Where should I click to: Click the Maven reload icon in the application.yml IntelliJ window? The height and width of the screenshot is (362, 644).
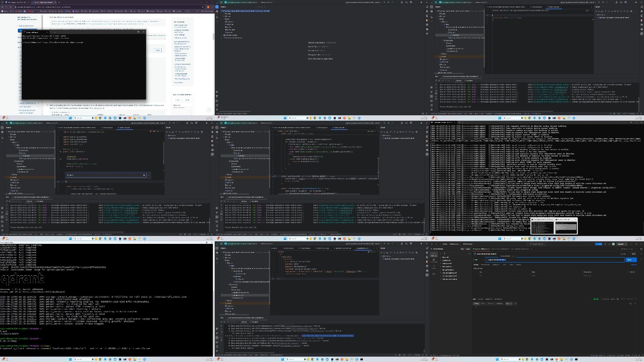(381, 252)
